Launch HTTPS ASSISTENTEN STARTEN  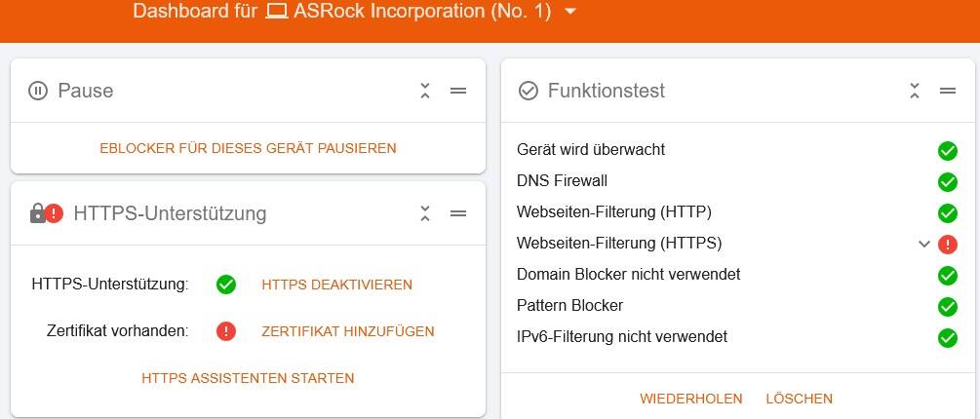click(x=248, y=378)
